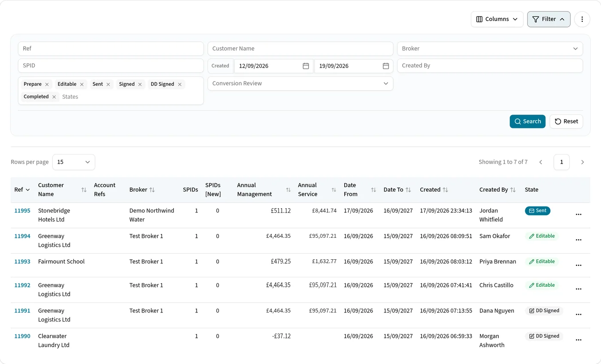
Task: Open quote reference 11994 link
Action: tap(22, 236)
